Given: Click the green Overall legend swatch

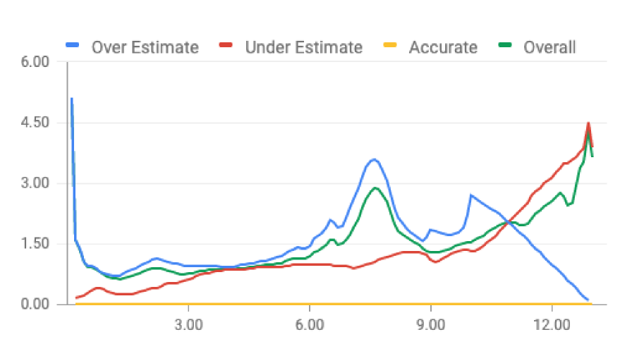Looking at the screenshot, I should pyautogui.click(x=505, y=47).
